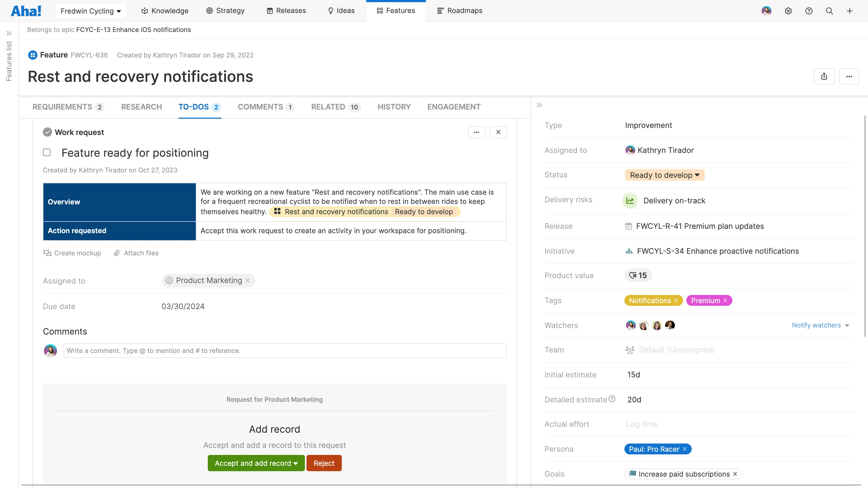Open the Fredwin Cycling workspace switcher

90,11
